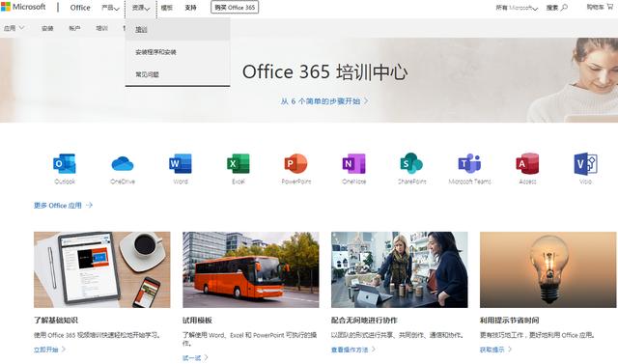
Task: Expand the 所有 Microsoft dropdown
Action: point(517,8)
